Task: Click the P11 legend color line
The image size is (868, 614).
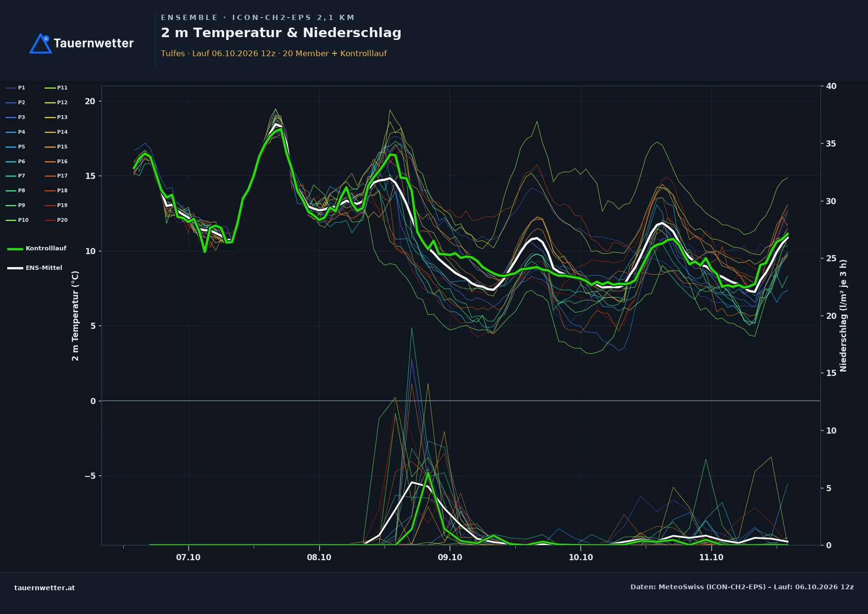Action: [x=50, y=88]
